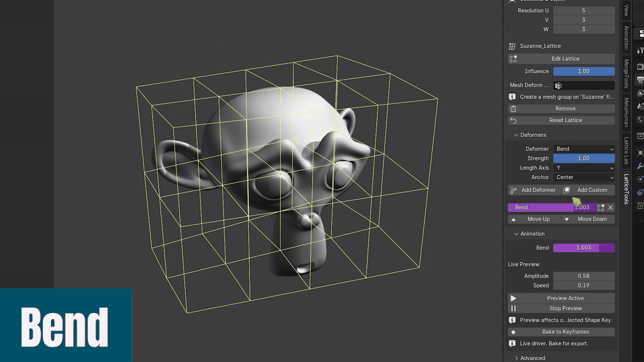Click the info icon beside Preview affects message
This screenshot has height=362, width=644.
pos(512,320)
